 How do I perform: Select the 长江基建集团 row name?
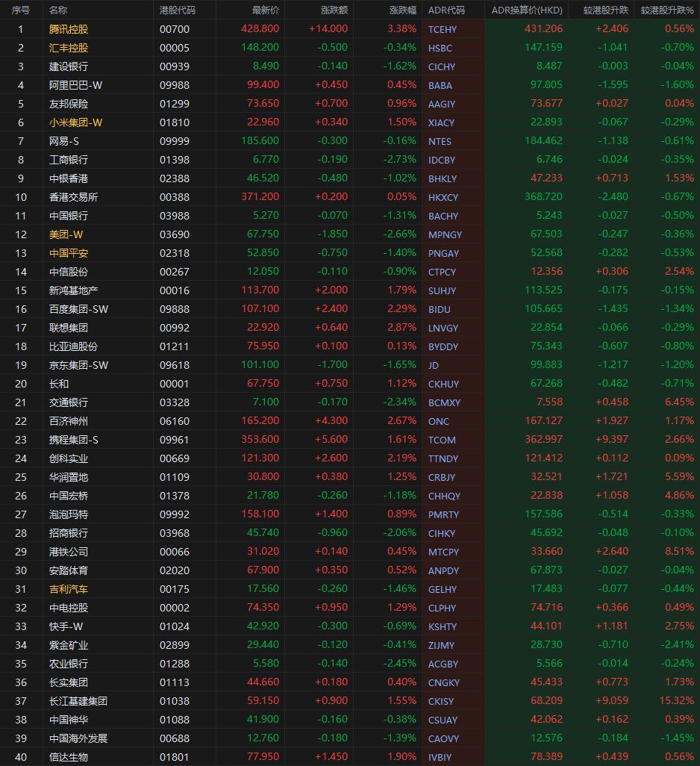78,701
